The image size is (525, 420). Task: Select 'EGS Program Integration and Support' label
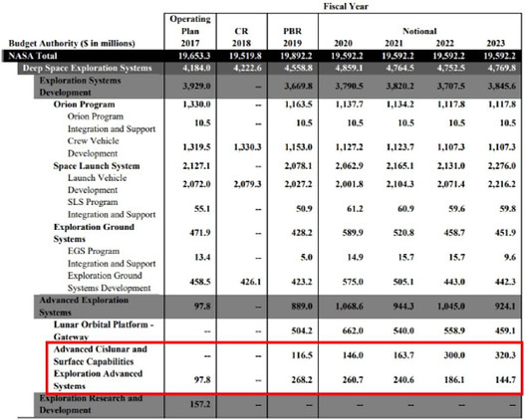click(112, 258)
